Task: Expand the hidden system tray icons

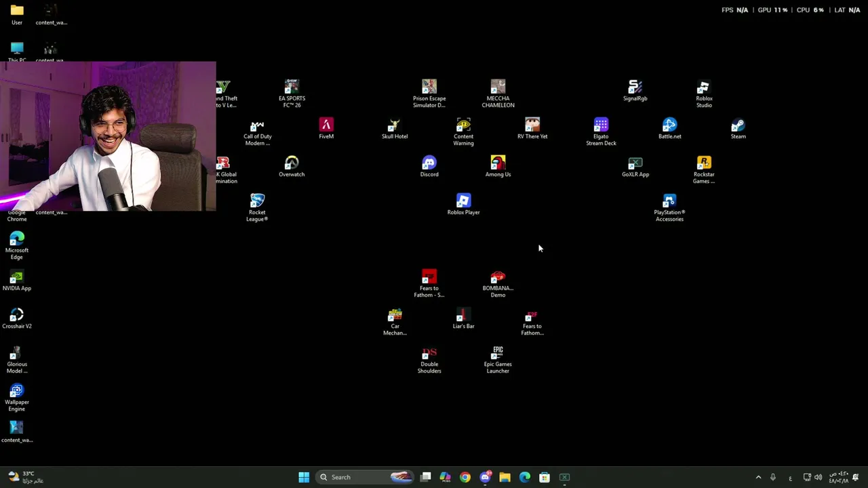Action: click(758, 477)
